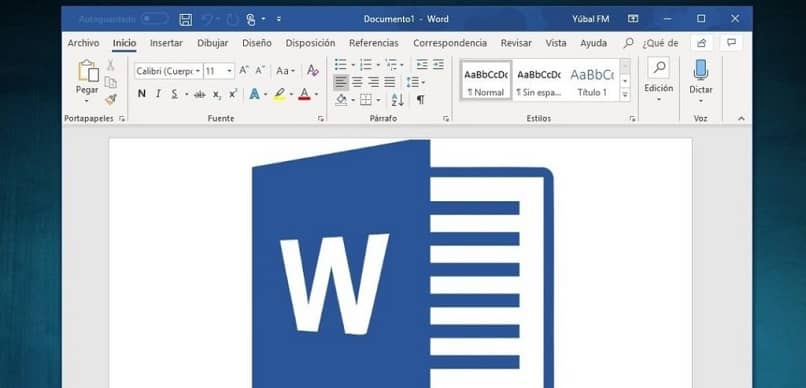The image size is (806, 388).
Task: Click the numbered list icon
Action: (x=366, y=65)
